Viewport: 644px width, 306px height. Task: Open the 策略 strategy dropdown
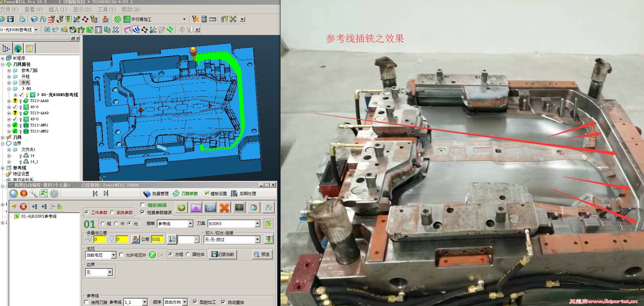190,223
